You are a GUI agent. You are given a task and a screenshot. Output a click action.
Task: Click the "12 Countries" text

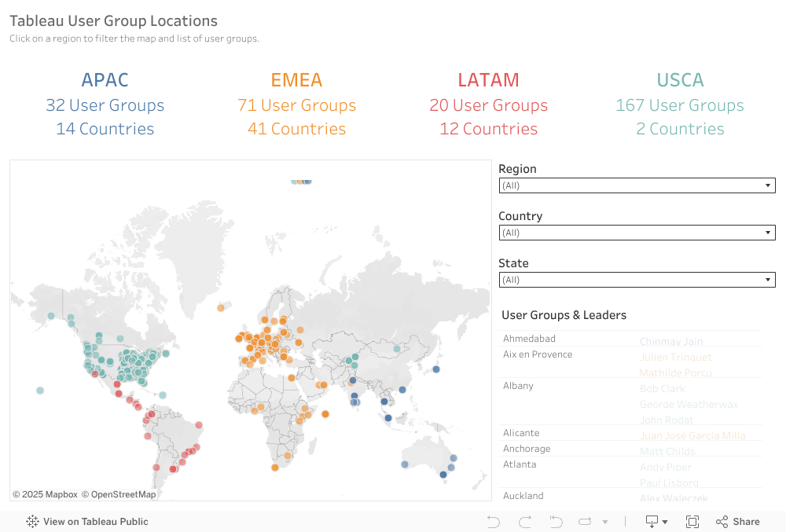tap(489, 129)
